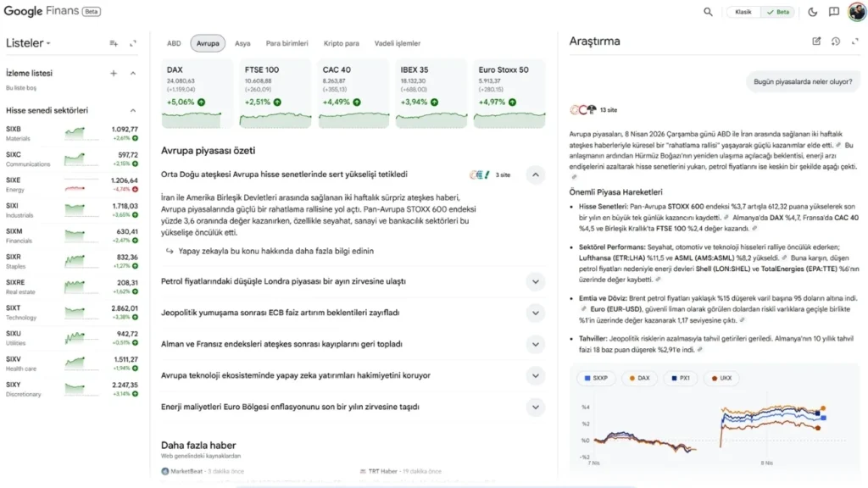
Task: Open the Listeler dropdown
Action: [28, 43]
